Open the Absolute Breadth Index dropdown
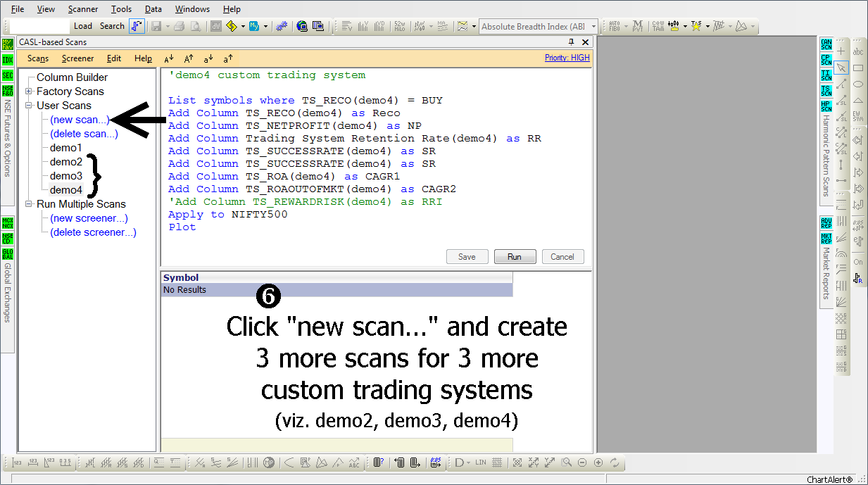868x485 pixels. pyautogui.click(x=593, y=27)
